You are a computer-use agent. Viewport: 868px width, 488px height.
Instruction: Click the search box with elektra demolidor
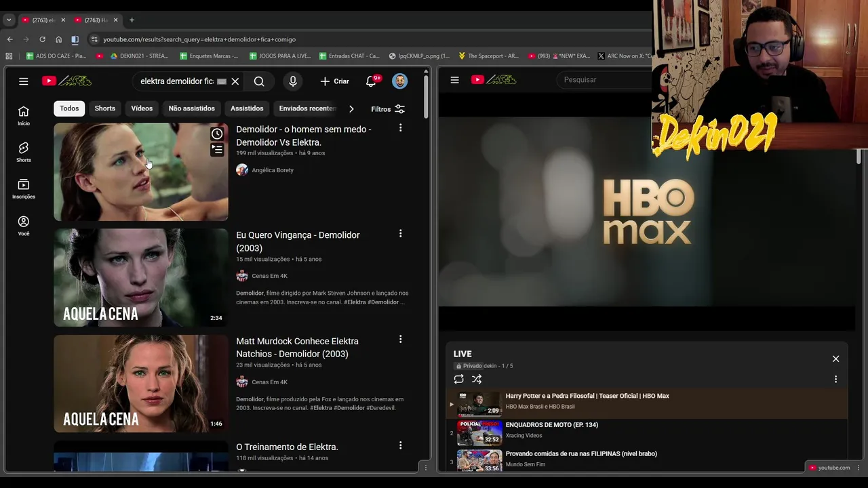176,81
